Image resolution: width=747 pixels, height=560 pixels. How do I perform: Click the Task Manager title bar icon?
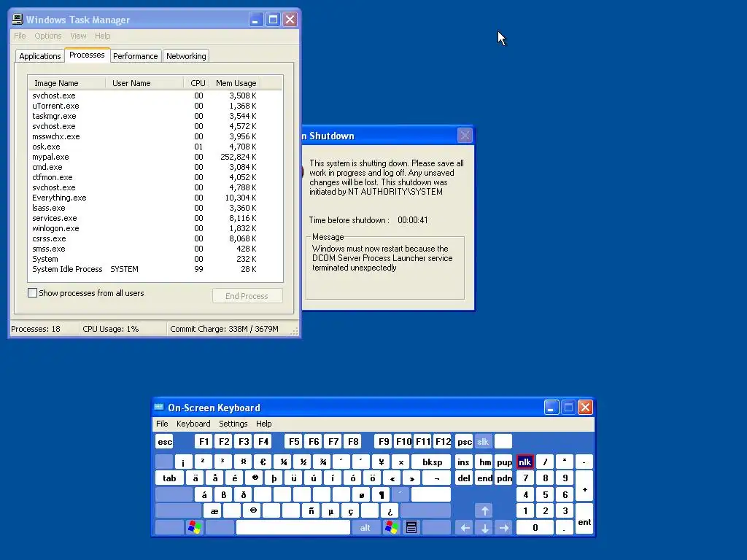coord(18,19)
